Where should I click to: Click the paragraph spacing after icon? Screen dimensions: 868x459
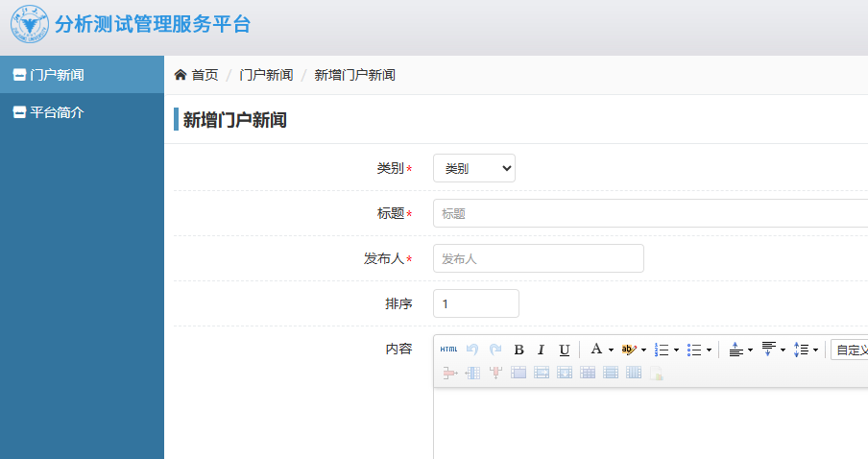tap(768, 349)
